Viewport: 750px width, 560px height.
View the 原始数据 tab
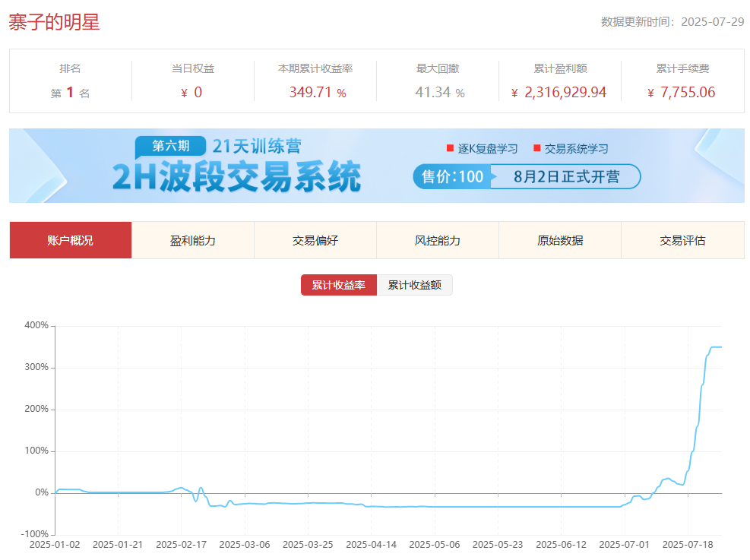pos(560,239)
